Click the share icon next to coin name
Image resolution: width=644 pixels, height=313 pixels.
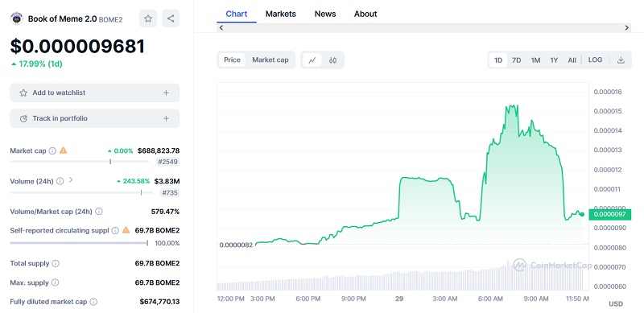171,19
